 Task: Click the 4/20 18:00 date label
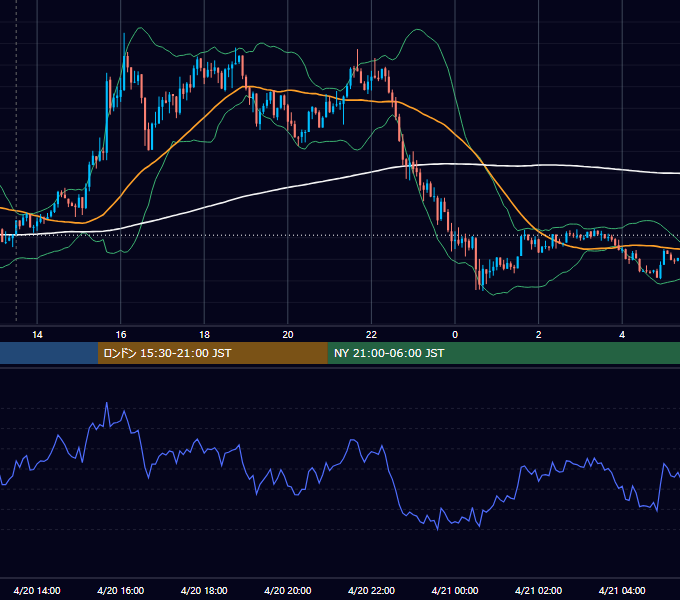click(204, 590)
